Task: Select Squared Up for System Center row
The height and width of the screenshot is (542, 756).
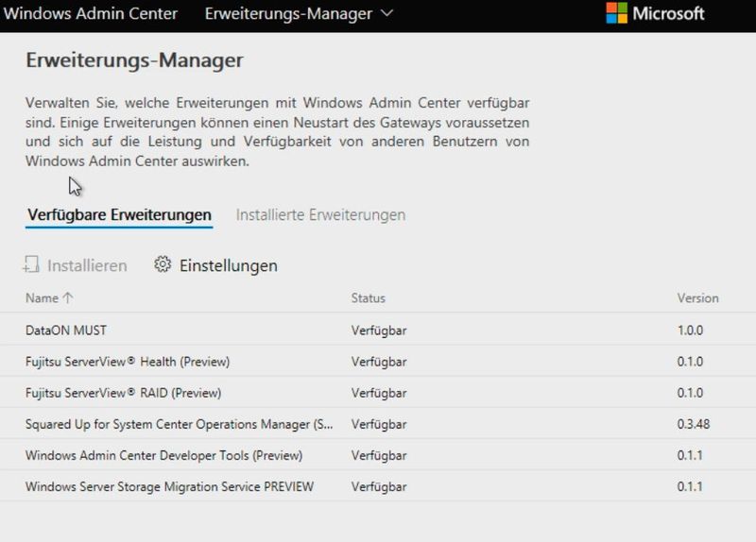Action: tap(378, 423)
